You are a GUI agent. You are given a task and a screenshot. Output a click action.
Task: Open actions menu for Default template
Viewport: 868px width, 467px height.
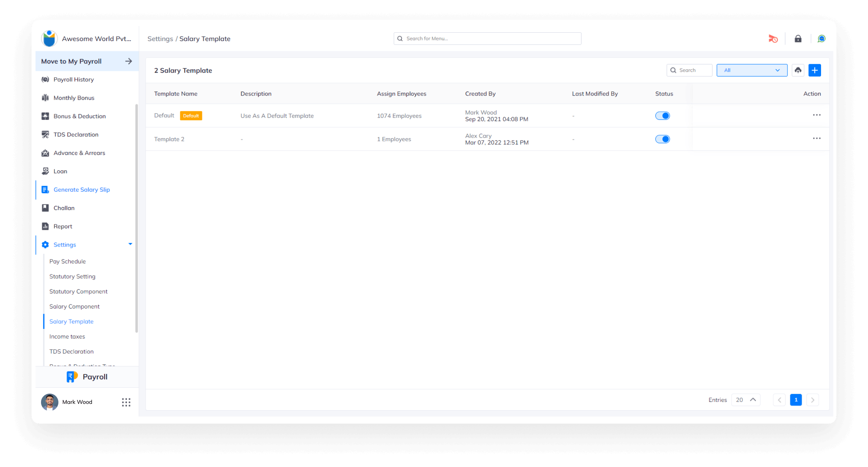[817, 115]
